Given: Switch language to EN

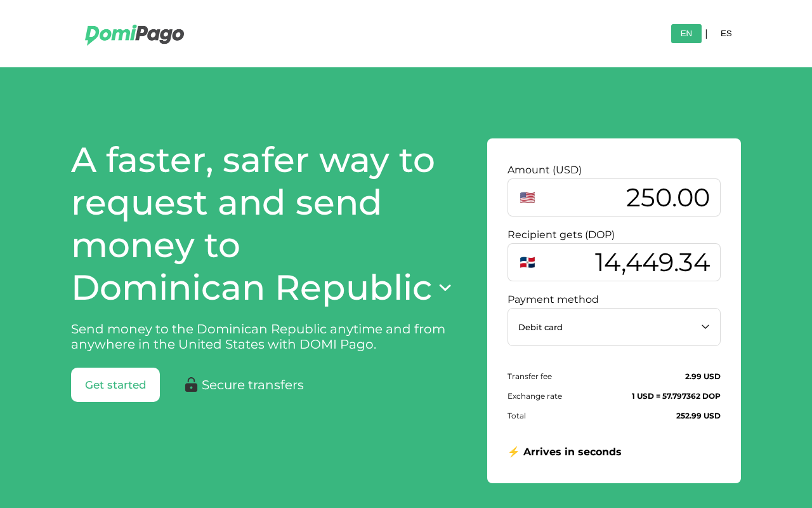Looking at the screenshot, I should click(x=686, y=34).
